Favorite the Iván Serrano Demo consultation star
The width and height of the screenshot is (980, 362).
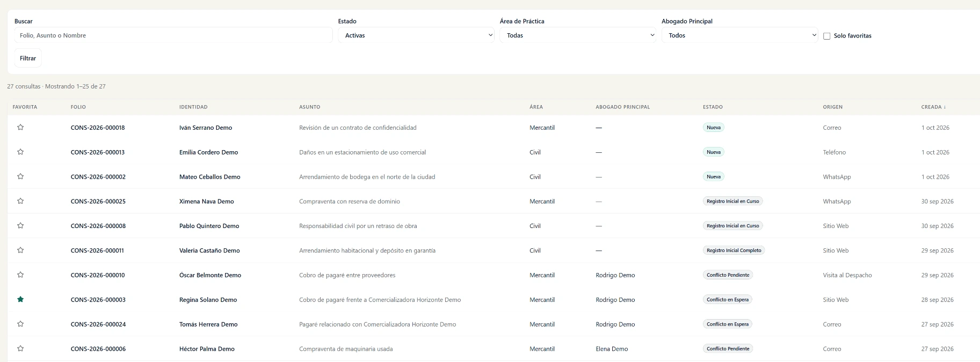20,128
